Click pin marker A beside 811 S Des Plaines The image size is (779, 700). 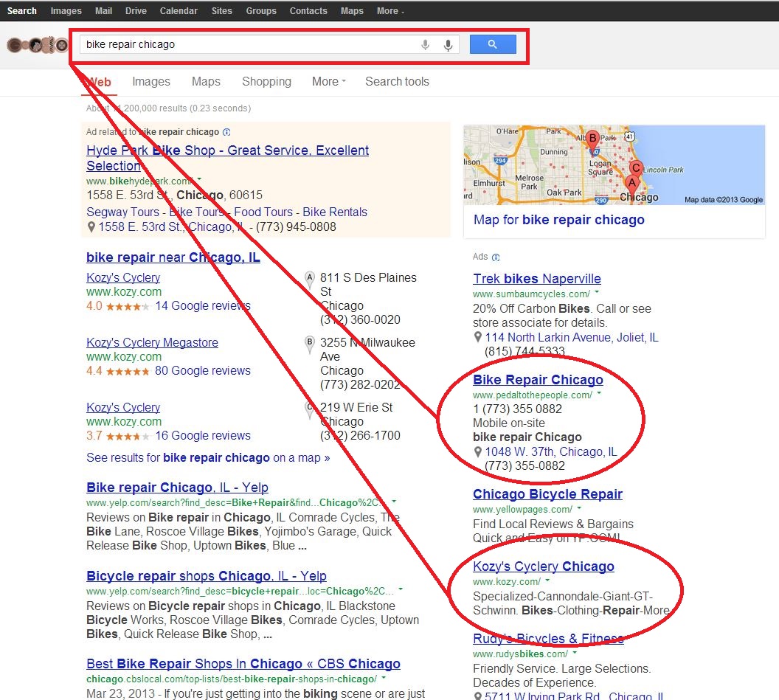(310, 279)
